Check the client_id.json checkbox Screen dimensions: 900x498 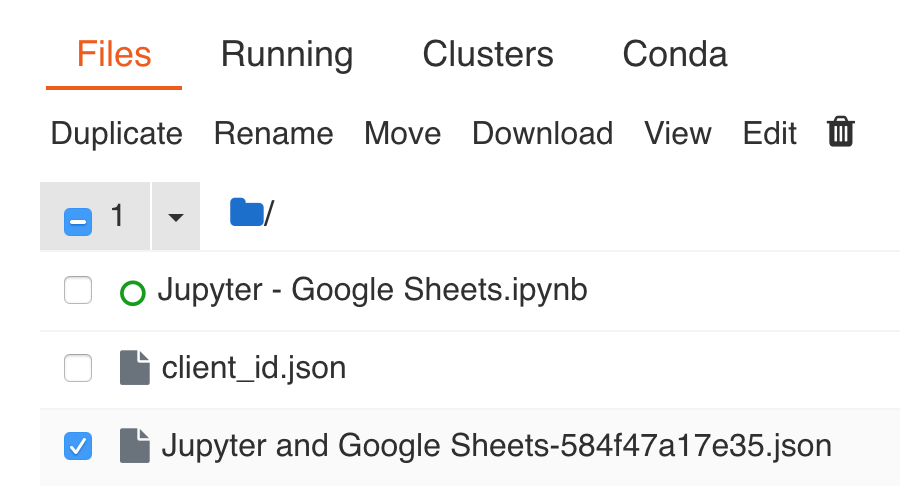point(78,368)
